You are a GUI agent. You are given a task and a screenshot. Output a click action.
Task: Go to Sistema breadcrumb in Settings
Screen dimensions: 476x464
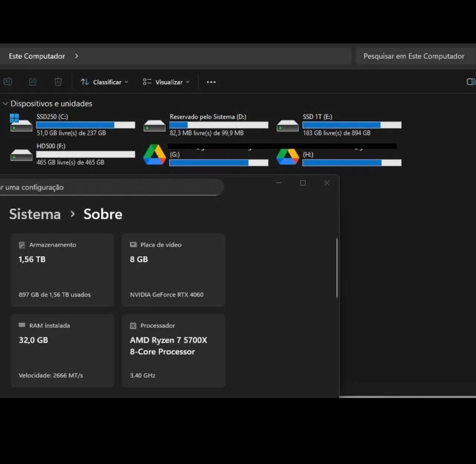tap(35, 214)
